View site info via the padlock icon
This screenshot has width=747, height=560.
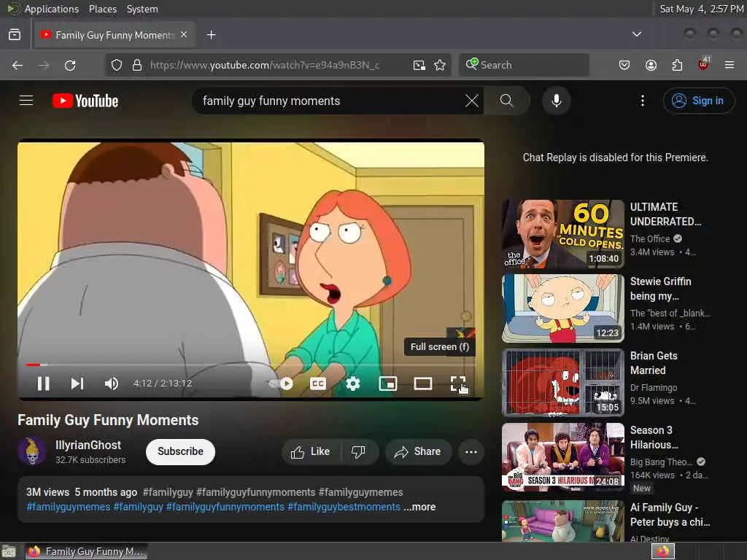(x=136, y=65)
